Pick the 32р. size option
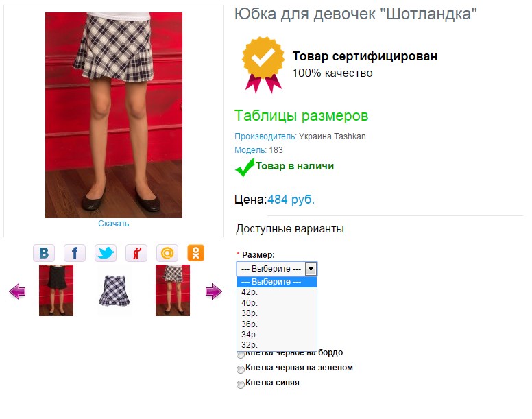Viewport: 532px width, 419px height. point(277,345)
